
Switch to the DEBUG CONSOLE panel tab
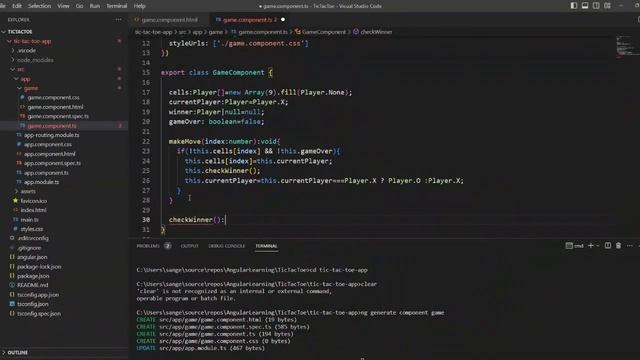227,246
